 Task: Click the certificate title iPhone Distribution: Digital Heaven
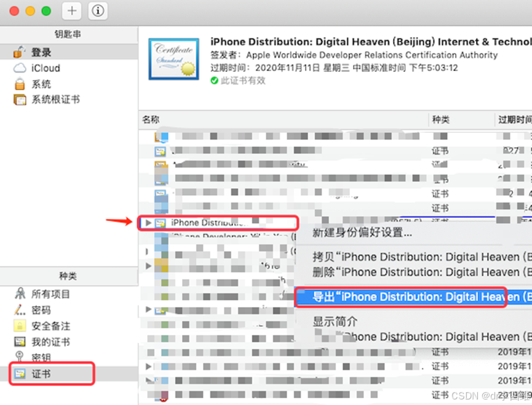[371, 42]
